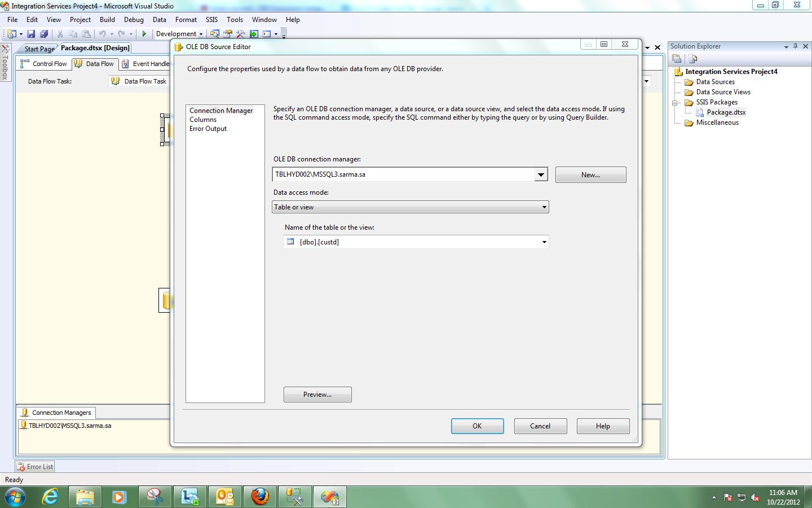The width and height of the screenshot is (812, 508).
Task: Open the active documents list dropdown arrow
Action: point(647,47)
